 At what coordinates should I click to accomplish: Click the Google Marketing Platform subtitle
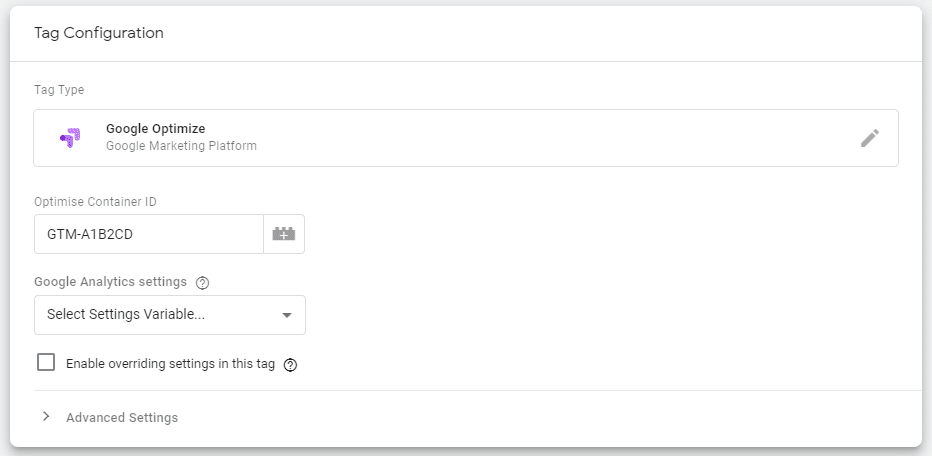181,146
